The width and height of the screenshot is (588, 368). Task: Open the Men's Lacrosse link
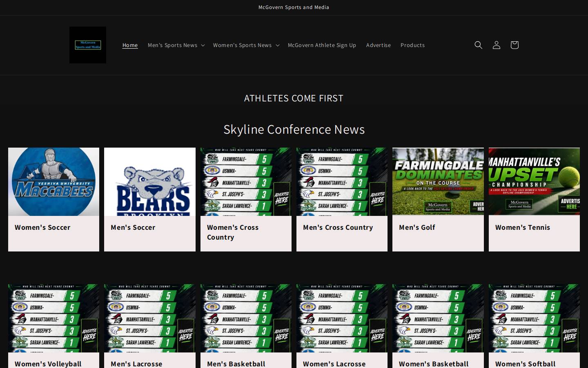point(136,364)
